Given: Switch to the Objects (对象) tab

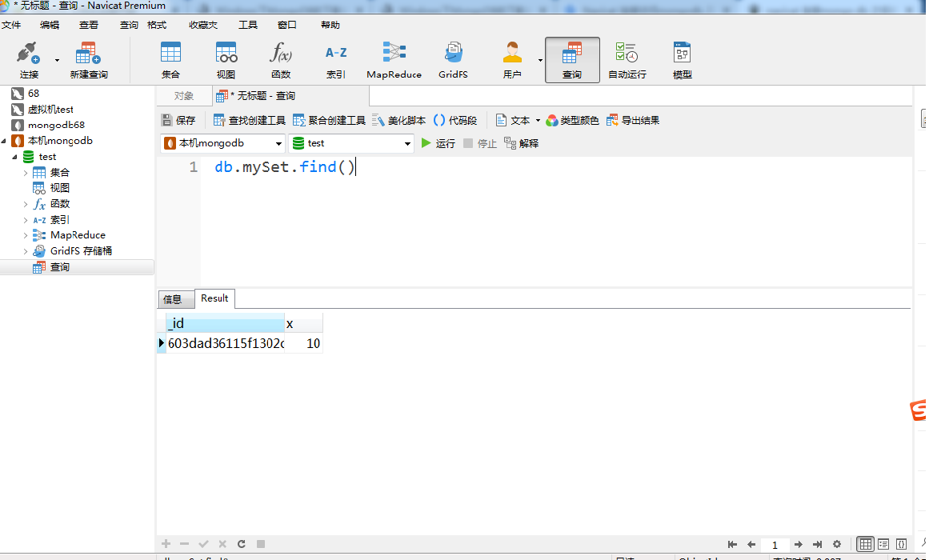Looking at the screenshot, I should click(184, 96).
